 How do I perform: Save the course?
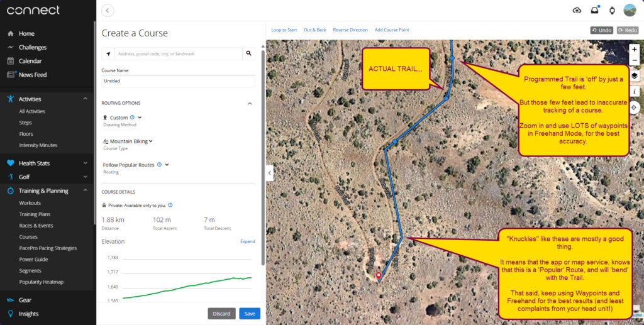click(250, 314)
